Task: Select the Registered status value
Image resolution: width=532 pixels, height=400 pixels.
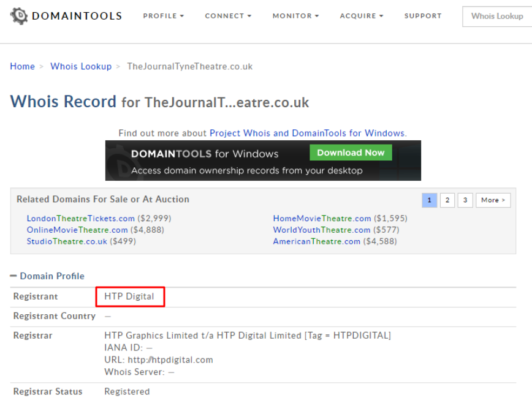Action: click(127, 391)
